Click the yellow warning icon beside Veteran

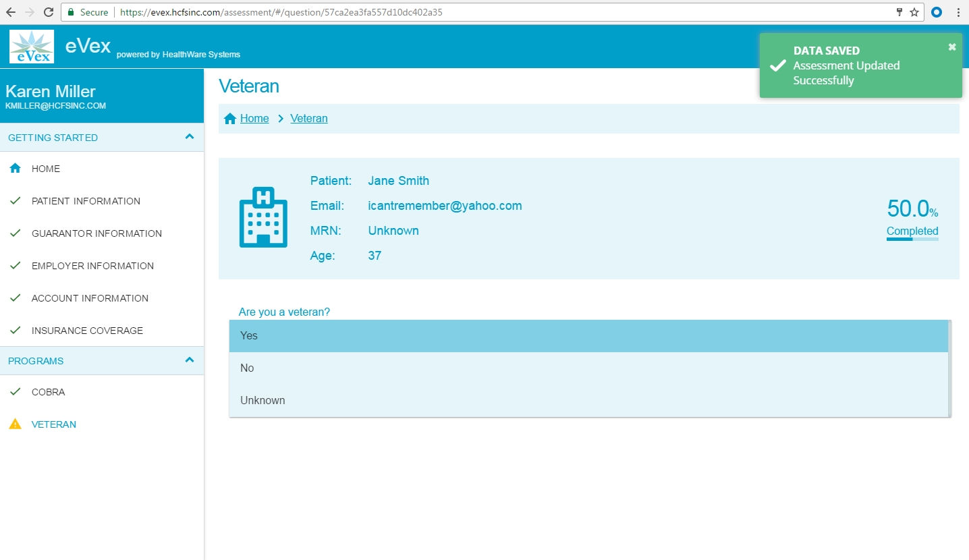point(15,424)
